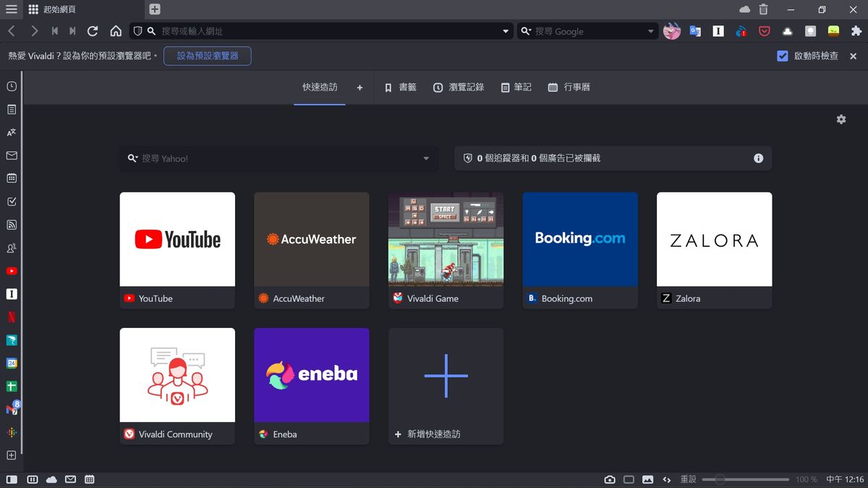Open the closed tabs trash can

[x=764, y=9]
